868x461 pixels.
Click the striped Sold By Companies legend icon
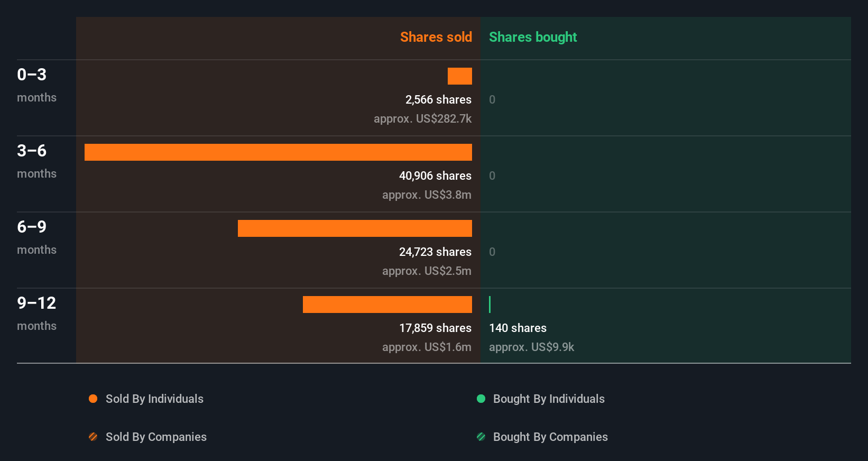click(93, 437)
